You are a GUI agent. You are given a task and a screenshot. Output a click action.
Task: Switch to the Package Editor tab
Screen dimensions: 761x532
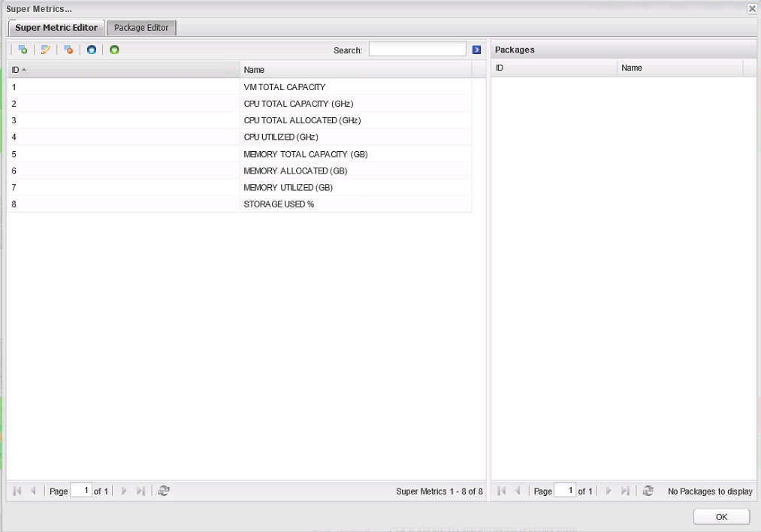142,28
